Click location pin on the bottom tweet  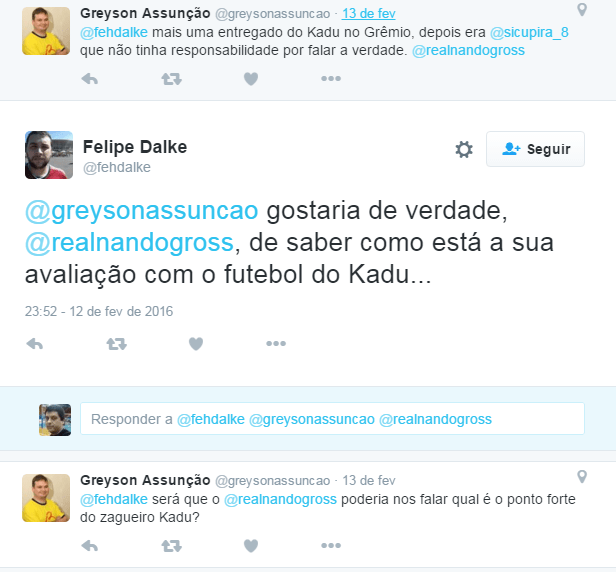(582, 477)
